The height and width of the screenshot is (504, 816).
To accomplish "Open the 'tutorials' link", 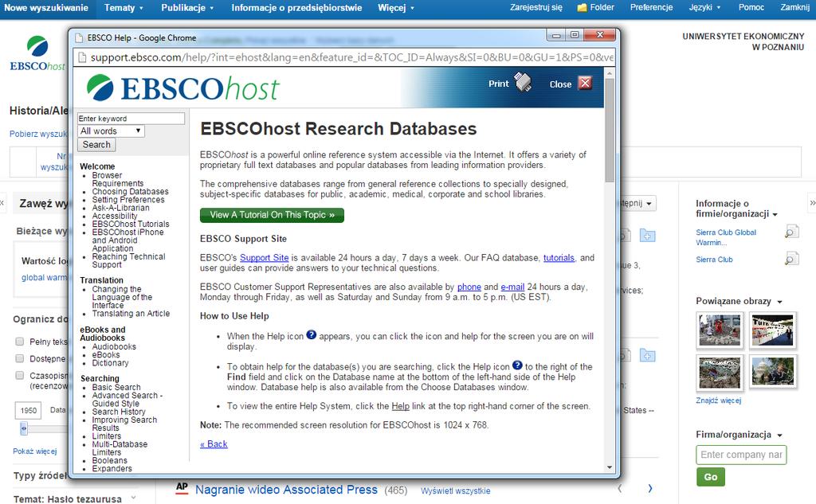I will pyautogui.click(x=559, y=257).
